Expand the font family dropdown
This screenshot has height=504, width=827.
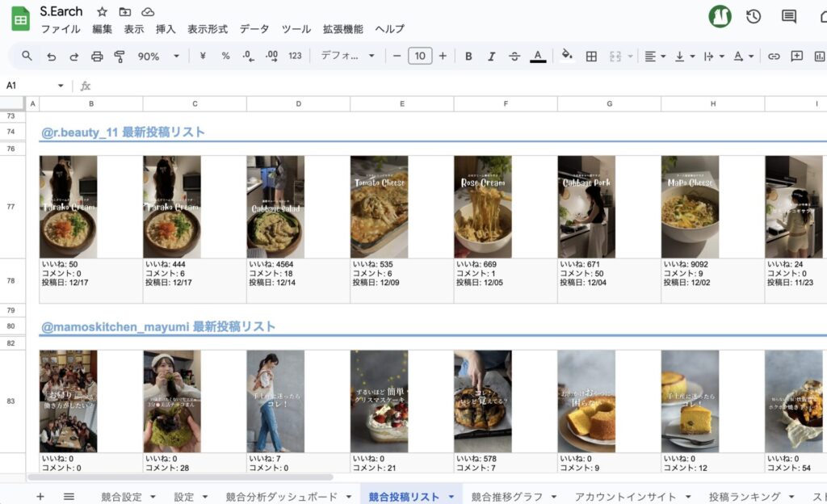(348, 57)
